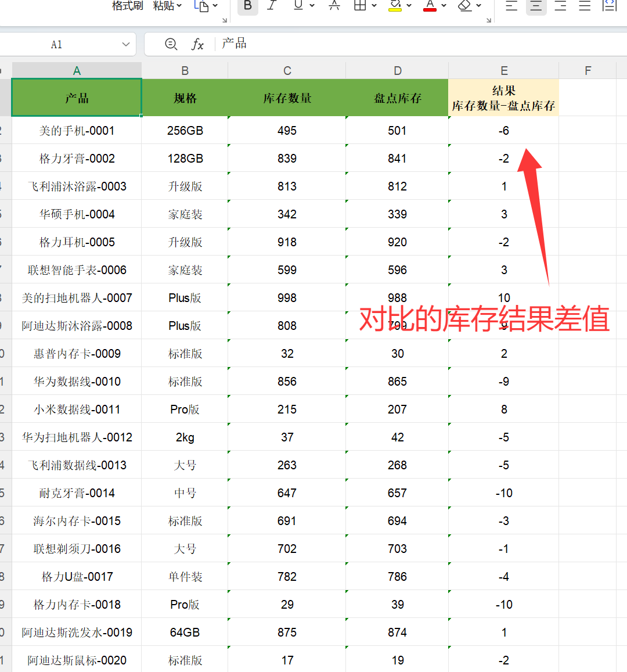Open 粘贴 paste dropdown arrow
This screenshot has height=672, width=627.
179,6
